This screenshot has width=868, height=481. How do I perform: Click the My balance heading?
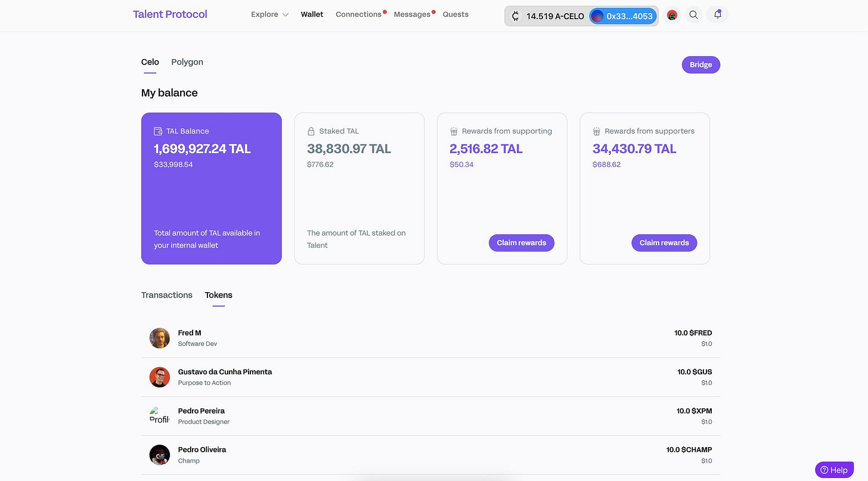tap(169, 93)
